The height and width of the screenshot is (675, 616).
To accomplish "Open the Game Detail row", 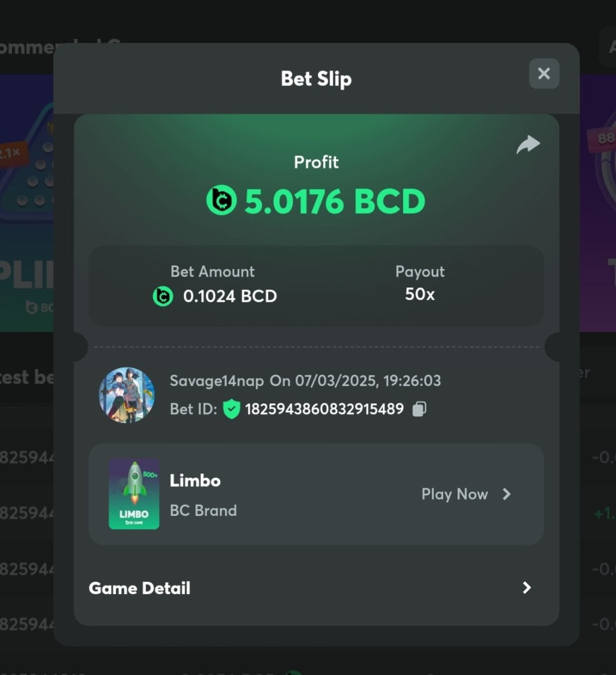I will point(316,588).
